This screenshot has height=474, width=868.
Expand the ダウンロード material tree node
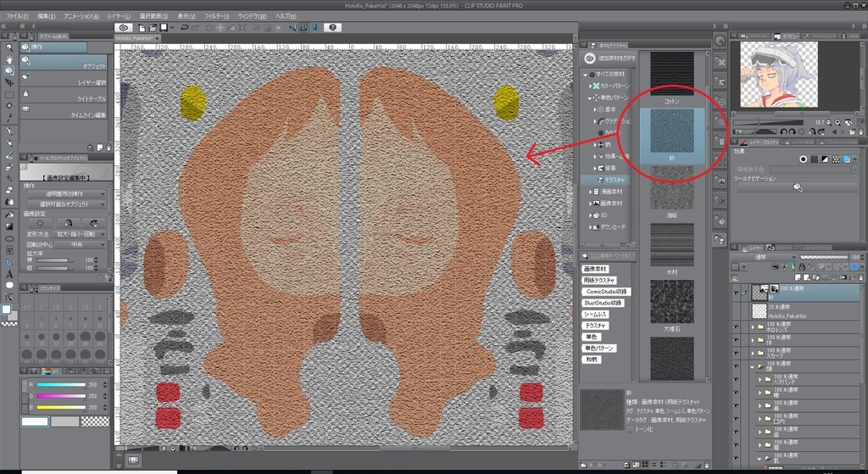click(590, 227)
